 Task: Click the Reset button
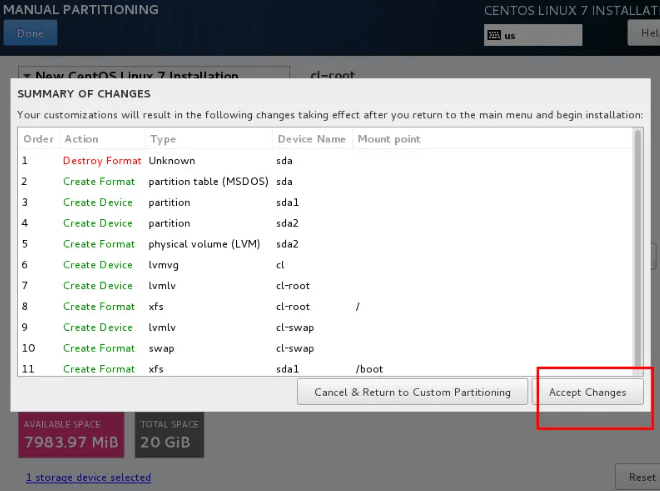pyautogui.click(x=639, y=477)
